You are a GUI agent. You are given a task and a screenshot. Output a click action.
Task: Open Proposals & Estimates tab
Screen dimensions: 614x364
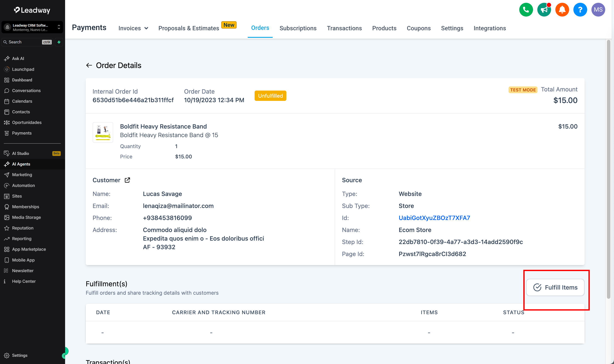(189, 28)
